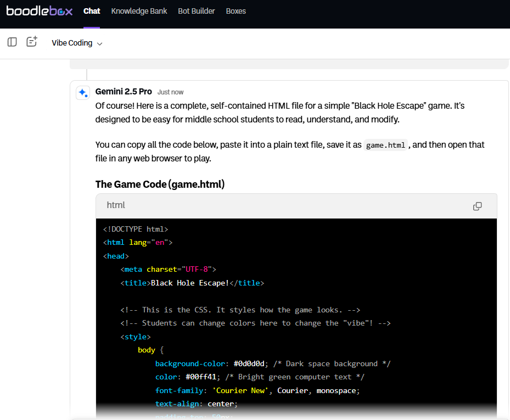Click the 'Just now' timestamp
Viewport: 510px width, 420px height.
click(170, 92)
